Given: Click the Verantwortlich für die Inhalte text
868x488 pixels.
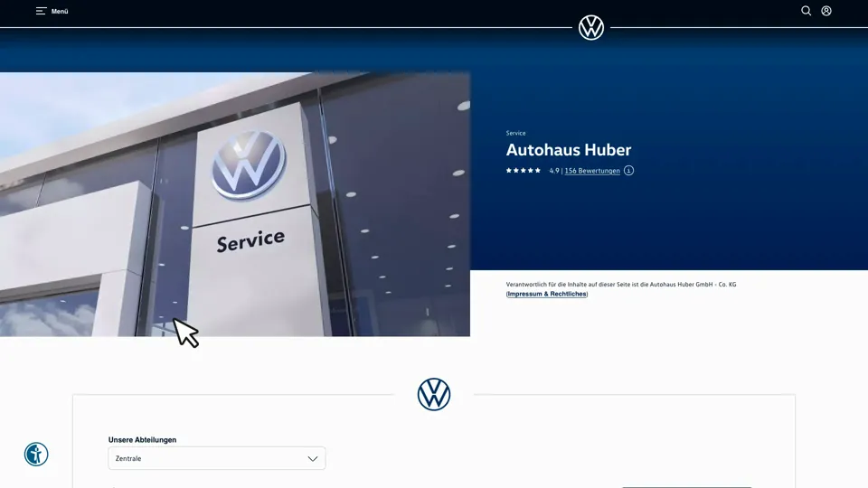Looking at the screenshot, I should [620, 285].
